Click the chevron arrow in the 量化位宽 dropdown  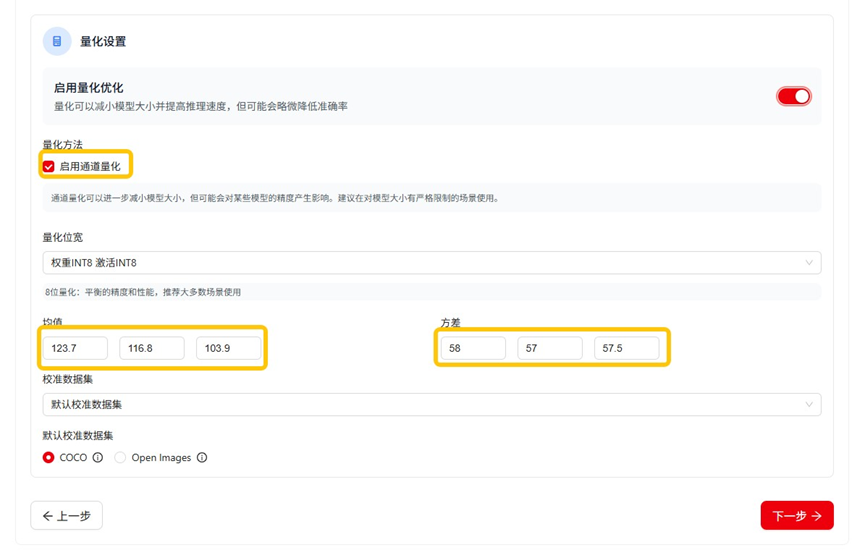[809, 263]
